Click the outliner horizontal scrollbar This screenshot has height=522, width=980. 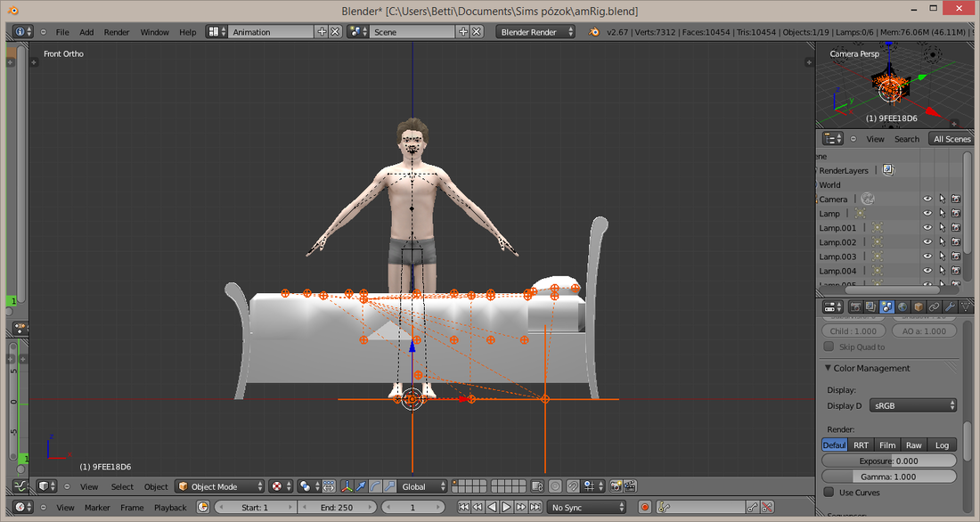coord(892,290)
